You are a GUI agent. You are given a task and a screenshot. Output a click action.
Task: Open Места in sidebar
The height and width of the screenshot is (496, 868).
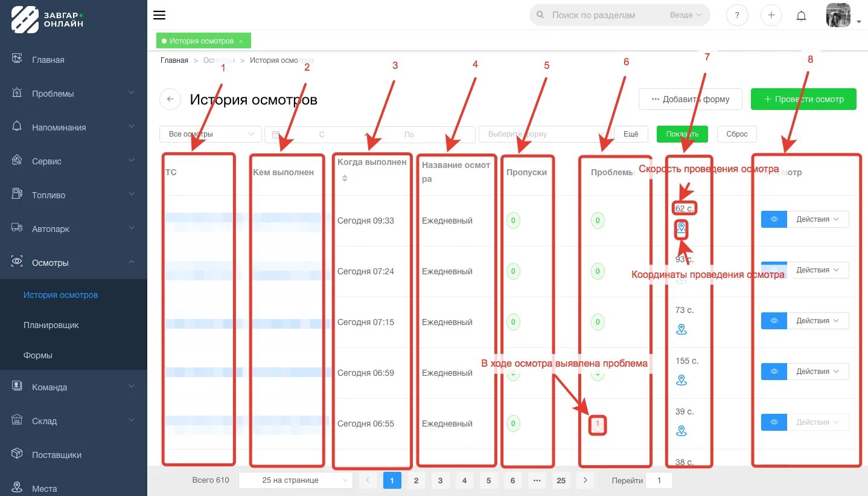pos(74,489)
